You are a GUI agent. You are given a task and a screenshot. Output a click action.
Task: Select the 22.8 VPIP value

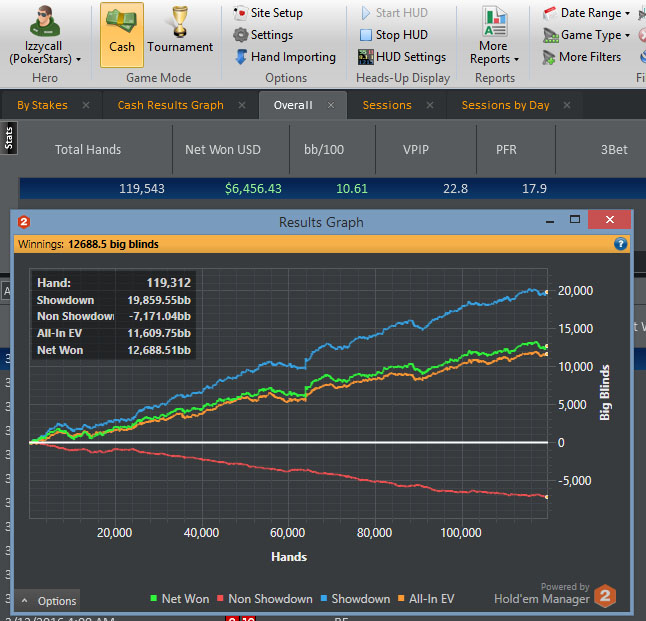pyautogui.click(x=455, y=189)
